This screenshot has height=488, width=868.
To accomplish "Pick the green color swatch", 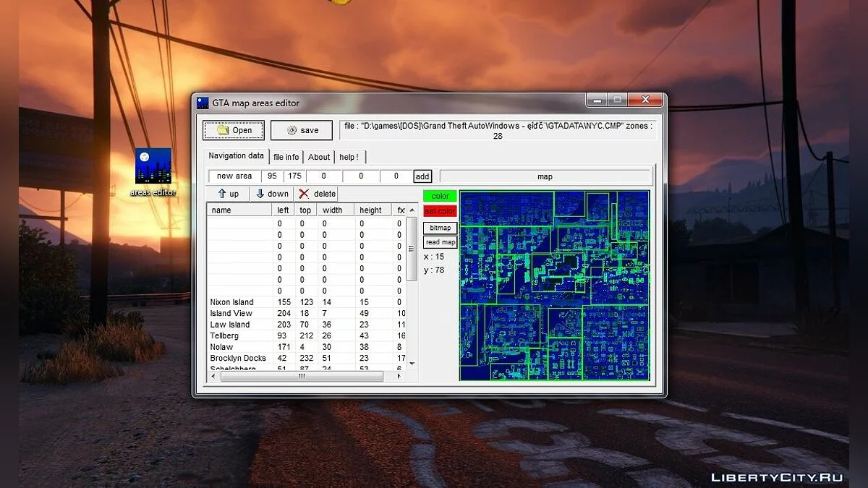I will coord(440,196).
